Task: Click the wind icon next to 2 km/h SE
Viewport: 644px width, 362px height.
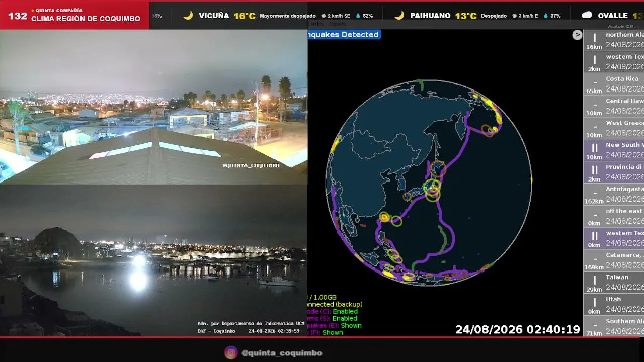Action: point(324,16)
